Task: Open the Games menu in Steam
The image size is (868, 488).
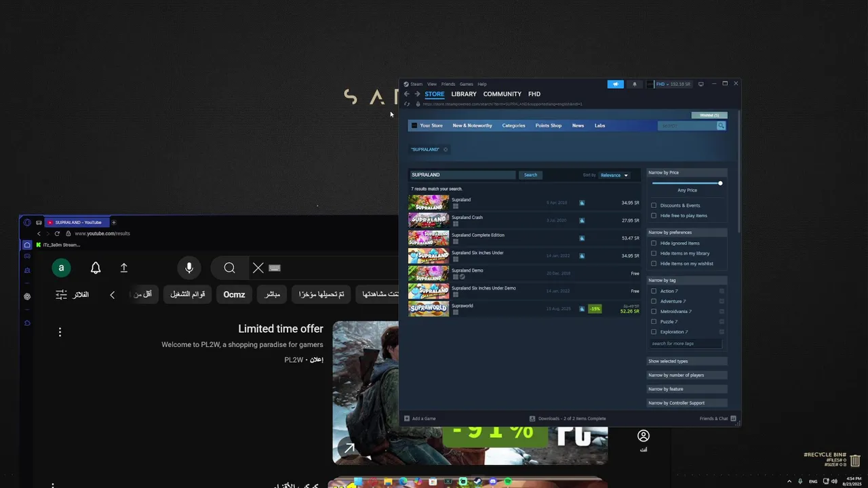Action: pos(467,84)
